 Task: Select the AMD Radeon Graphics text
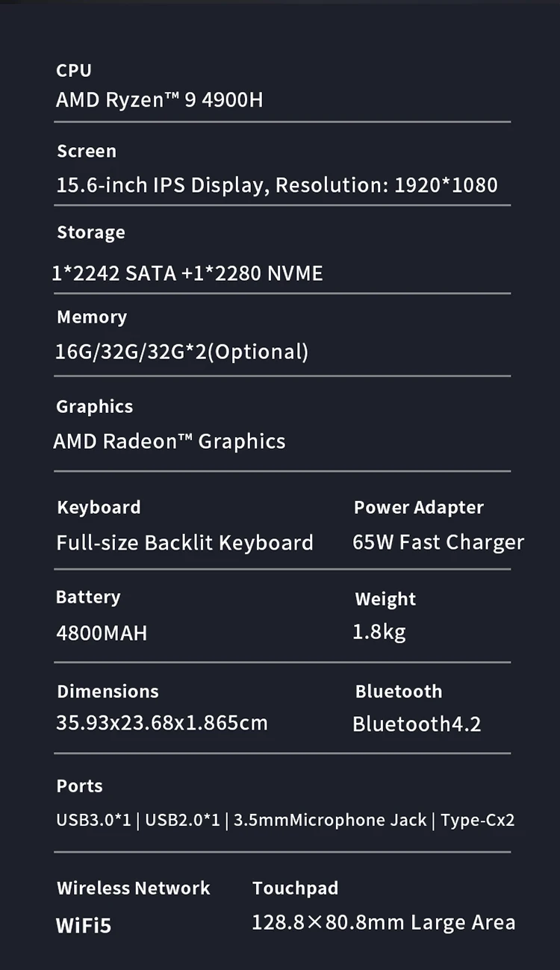pos(169,441)
